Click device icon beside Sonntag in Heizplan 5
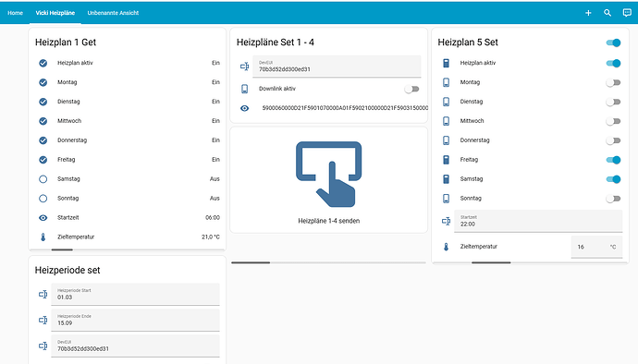This screenshot has height=364, width=638. [447, 199]
